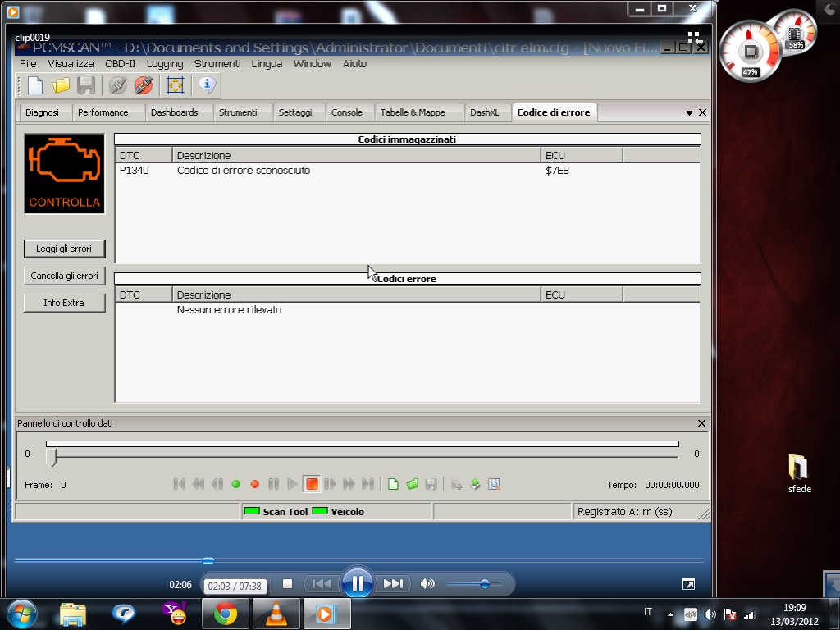Open the sfede folder on desktop
This screenshot has width=840, height=630.
point(799,473)
